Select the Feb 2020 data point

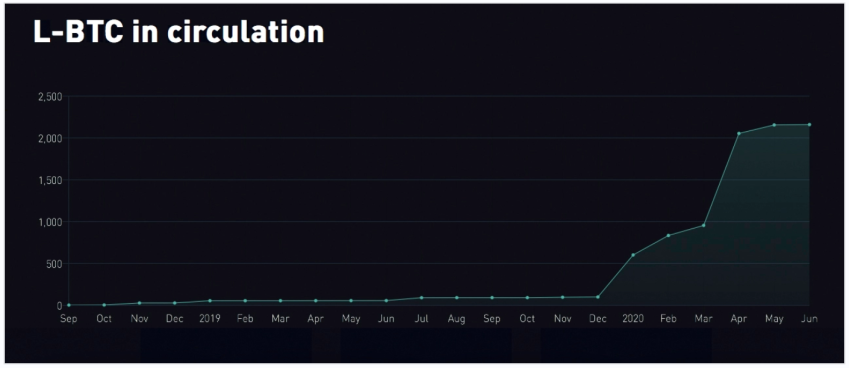[668, 235]
